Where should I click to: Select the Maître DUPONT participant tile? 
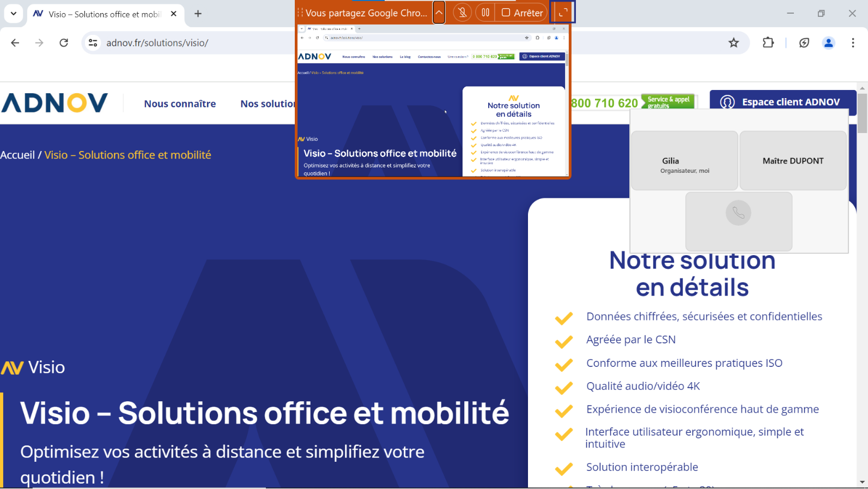[793, 161]
